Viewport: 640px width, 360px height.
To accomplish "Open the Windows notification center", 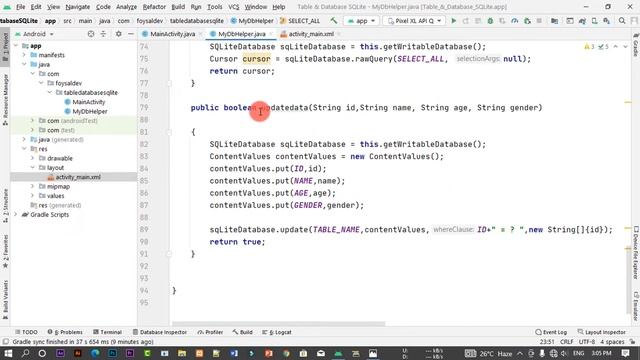I will tap(625, 353).
